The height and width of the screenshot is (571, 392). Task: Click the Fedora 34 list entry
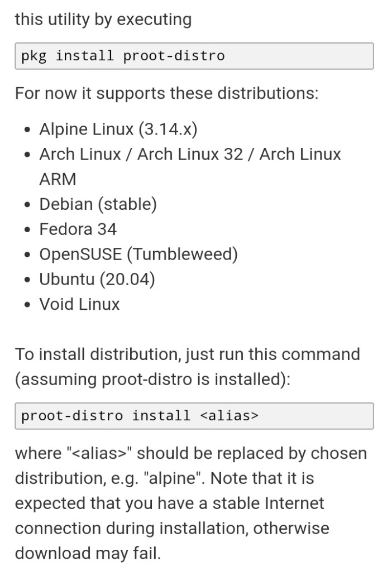(x=78, y=229)
